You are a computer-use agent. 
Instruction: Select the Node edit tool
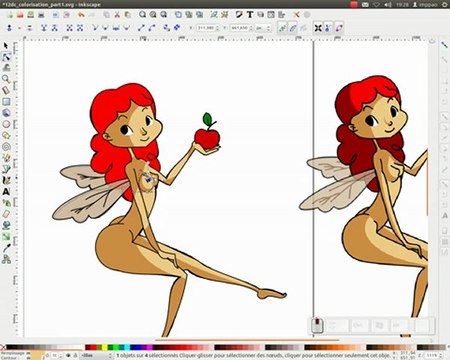(x=6, y=57)
